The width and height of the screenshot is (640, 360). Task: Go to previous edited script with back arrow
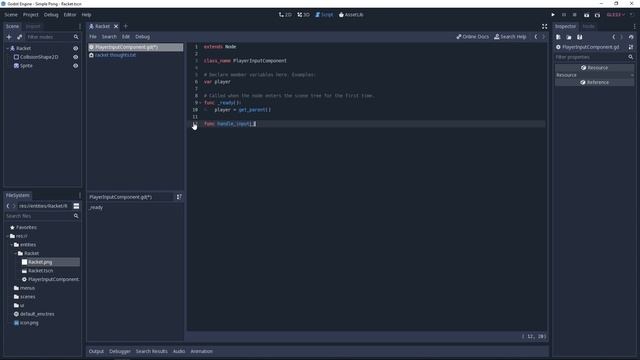[x=536, y=37]
